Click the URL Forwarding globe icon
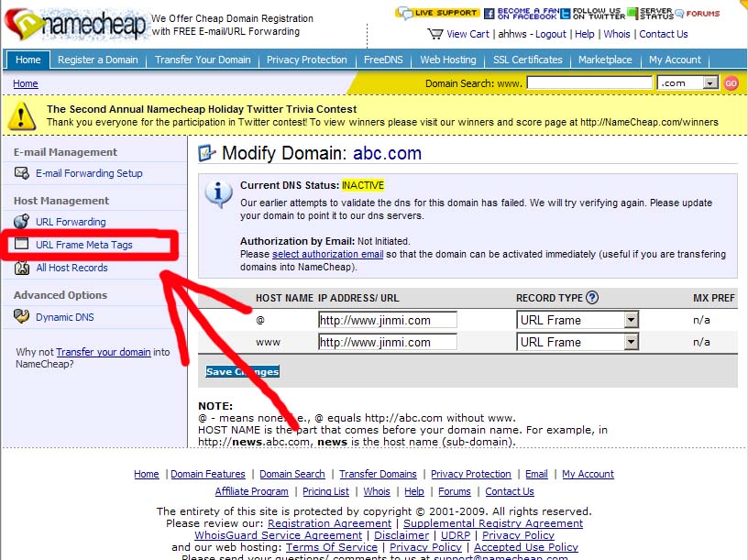748x560 pixels. 22,222
